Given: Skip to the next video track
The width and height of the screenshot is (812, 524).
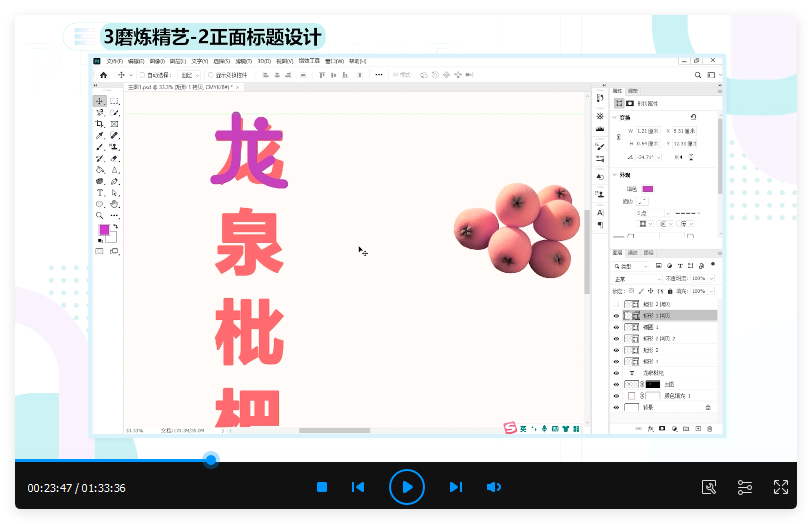Looking at the screenshot, I should [455, 487].
